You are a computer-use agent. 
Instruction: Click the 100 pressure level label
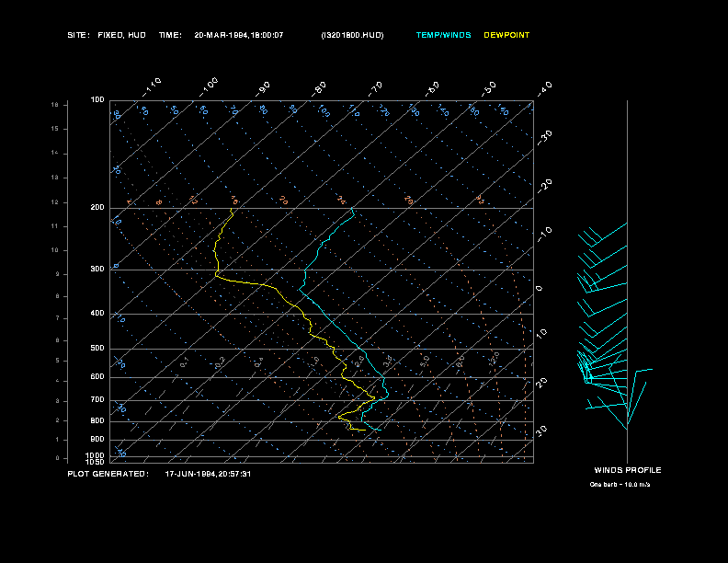pos(97,100)
